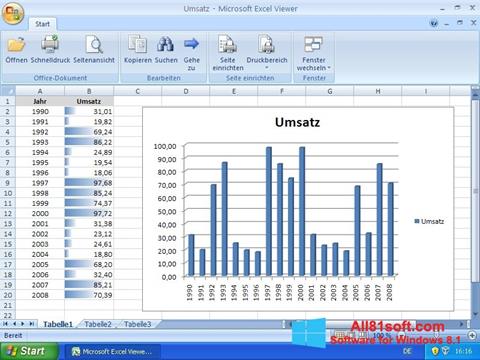
Task: Select the Start ribbon tab
Action: tap(42, 24)
